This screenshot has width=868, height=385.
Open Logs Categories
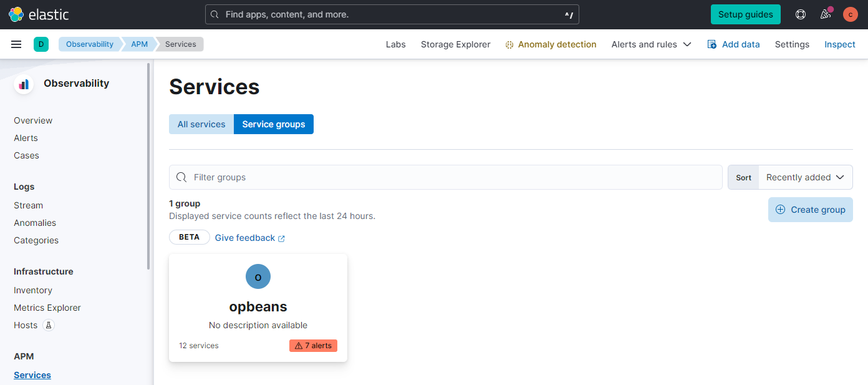click(x=36, y=240)
